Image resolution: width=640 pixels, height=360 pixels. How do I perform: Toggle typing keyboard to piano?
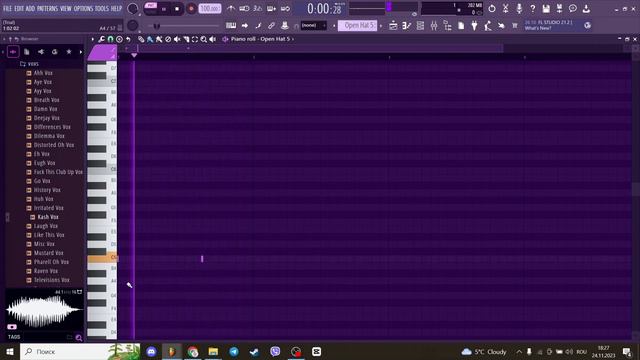pyautogui.click(x=231, y=26)
